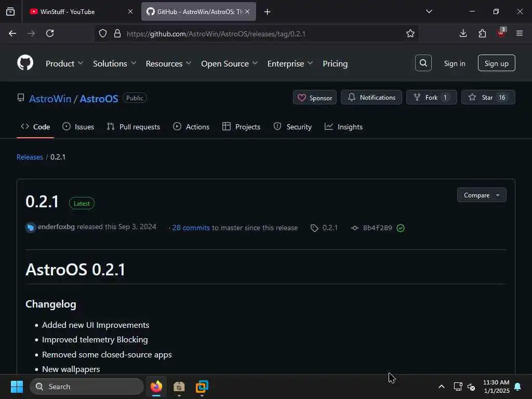Screen dimensions: 532x399
Task: Open the AstroOS repository link
Action: point(99,99)
